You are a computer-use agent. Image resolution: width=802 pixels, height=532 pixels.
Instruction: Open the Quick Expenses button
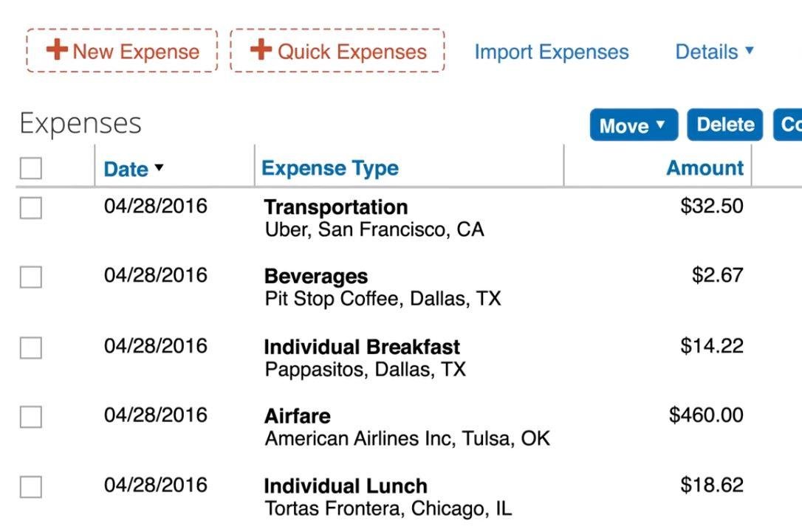pyautogui.click(x=337, y=51)
